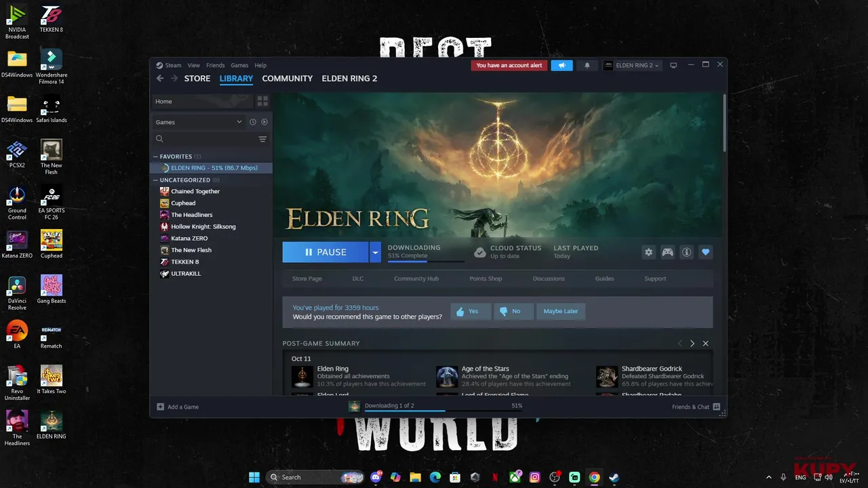Select Cuphead in library list
This screenshot has height=488, width=868.
click(x=211, y=203)
